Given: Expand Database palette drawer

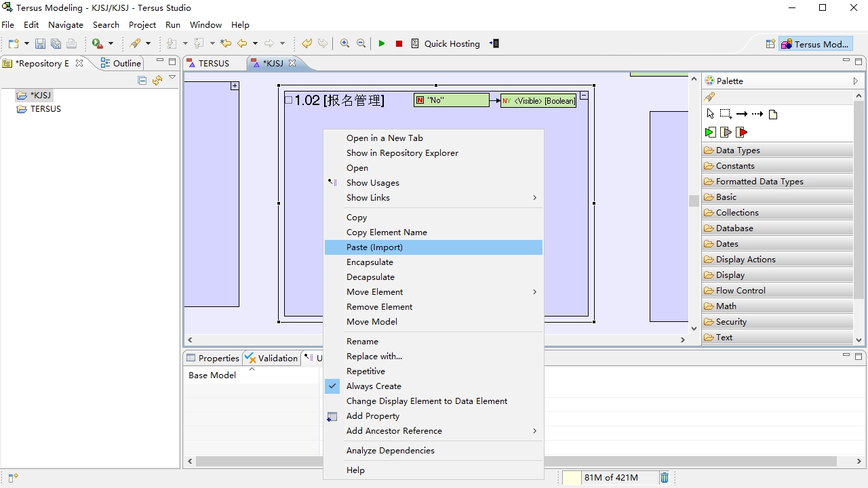Looking at the screenshot, I should pos(777,228).
